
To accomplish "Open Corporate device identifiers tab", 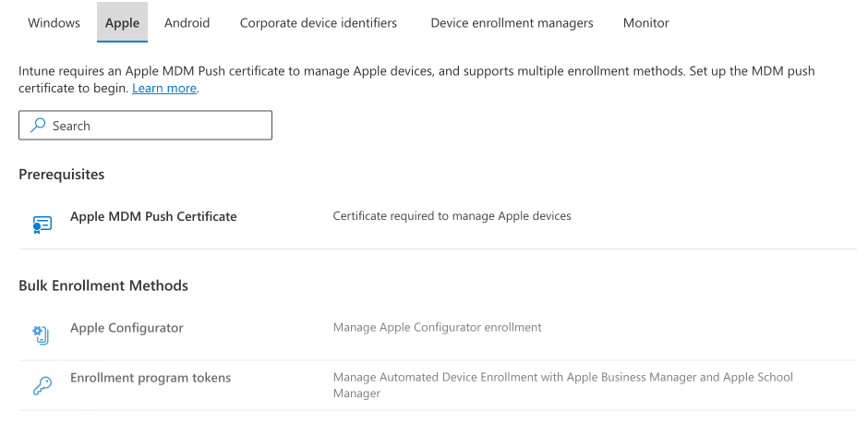I will [x=319, y=23].
